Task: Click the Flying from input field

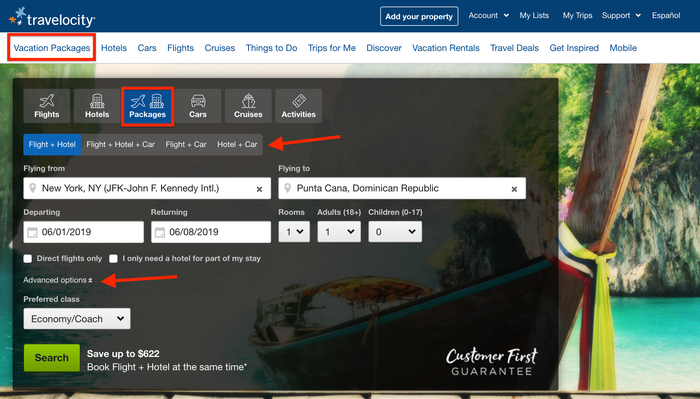Action: tap(147, 188)
